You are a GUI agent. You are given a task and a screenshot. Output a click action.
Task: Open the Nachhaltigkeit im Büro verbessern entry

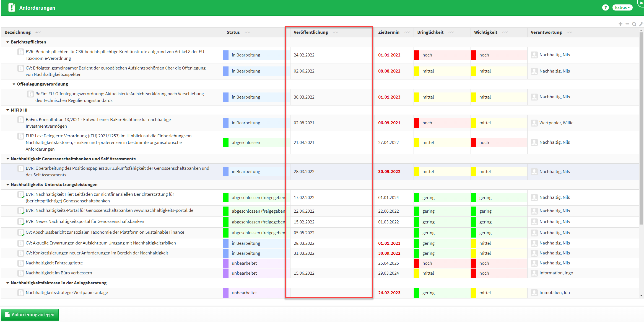pos(59,273)
